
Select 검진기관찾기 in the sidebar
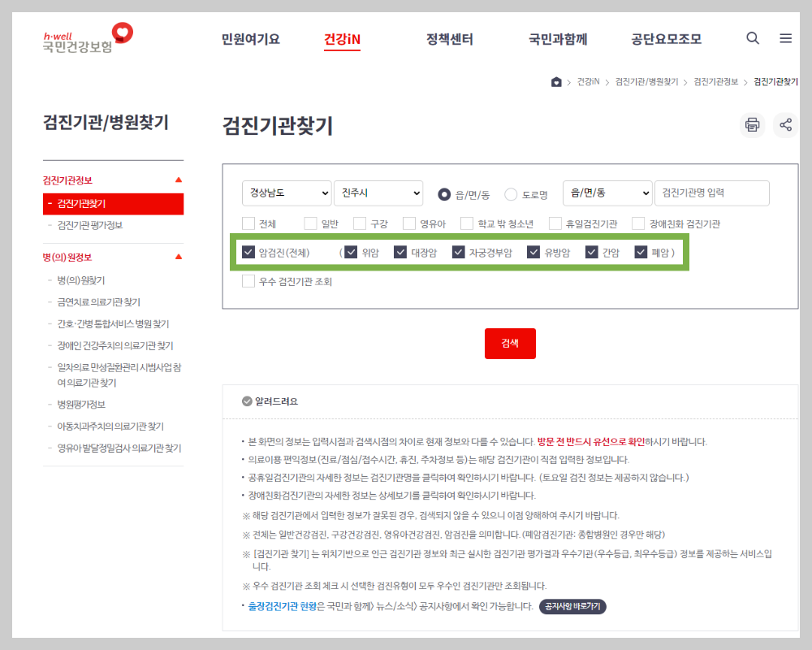(114, 204)
